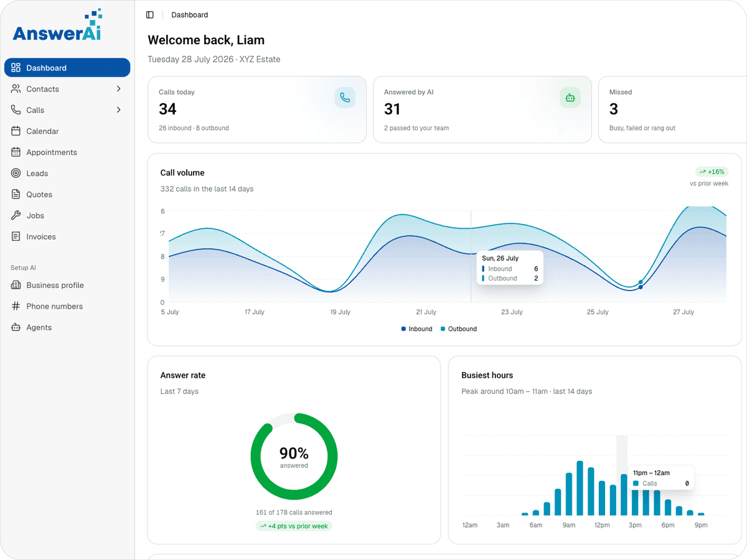Screen dimensions: 747x560
Task: Click the Contacts people icon
Action: click(x=16, y=89)
